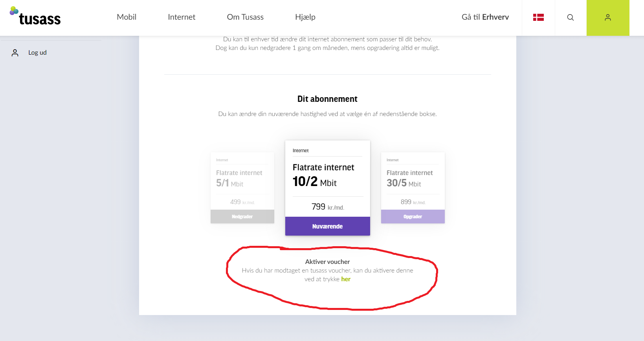
Task: Click 'her' to activate voucher
Action: tap(346, 279)
